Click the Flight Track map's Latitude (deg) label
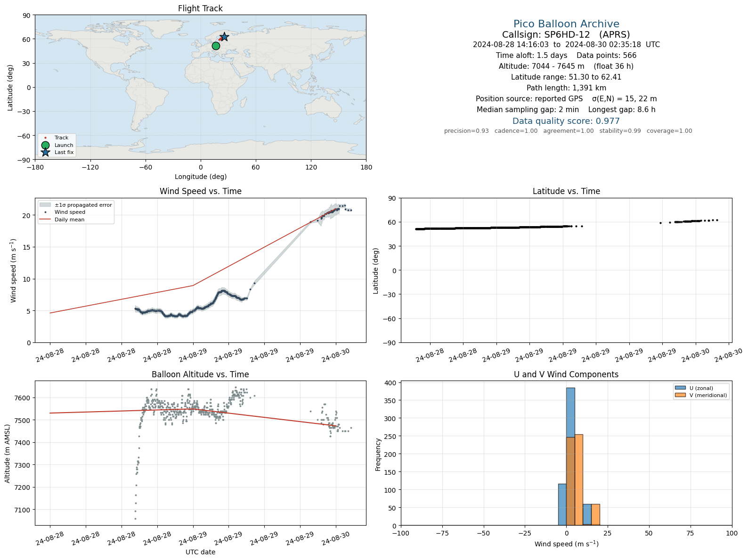 click(10, 88)
